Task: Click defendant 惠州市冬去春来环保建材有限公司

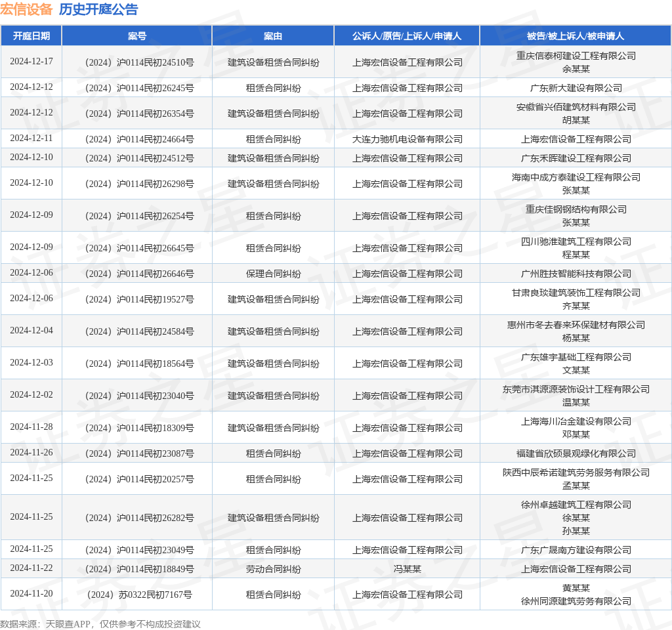Action: (576, 325)
